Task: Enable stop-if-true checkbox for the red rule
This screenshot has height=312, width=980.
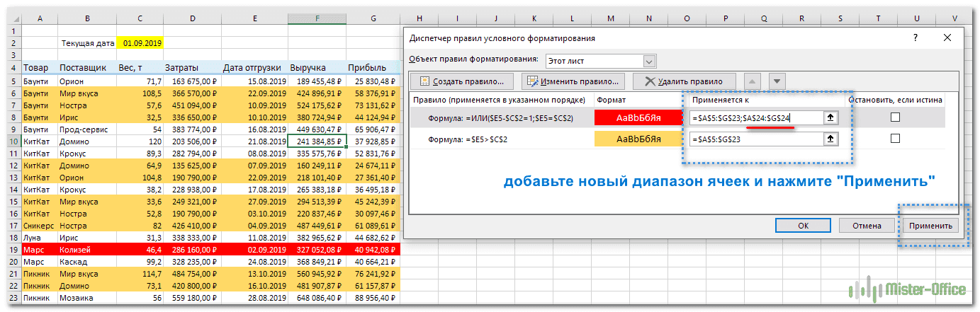Action: (895, 117)
